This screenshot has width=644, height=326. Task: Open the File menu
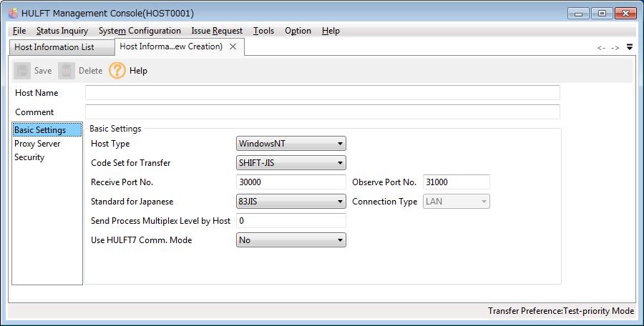pos(19,31)
